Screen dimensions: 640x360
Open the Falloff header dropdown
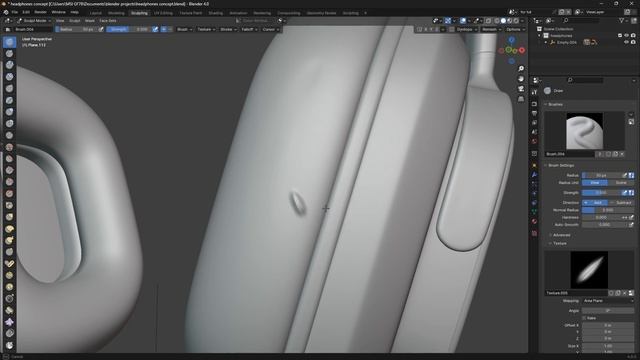[249, 29]
